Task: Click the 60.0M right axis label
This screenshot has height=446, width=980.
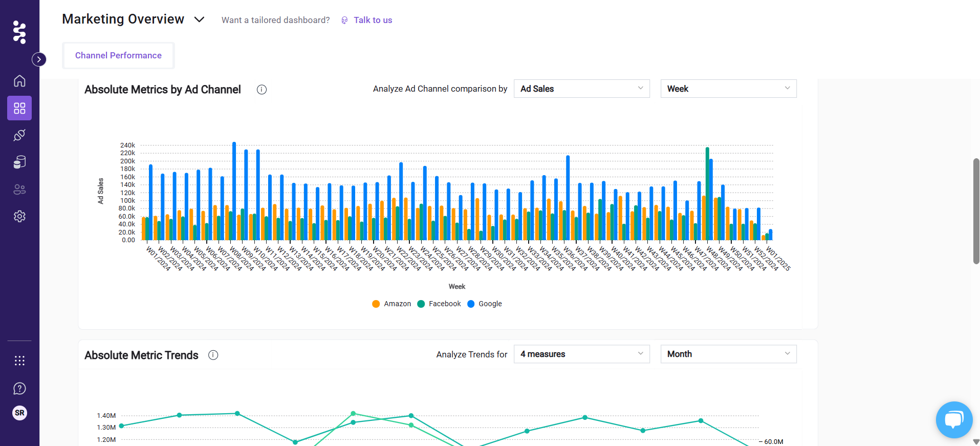Action: [x=773, y=442]
